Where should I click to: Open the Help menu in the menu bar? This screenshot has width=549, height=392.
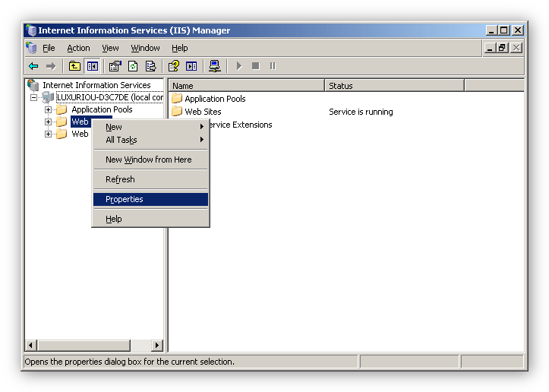(x=180, y=48)
